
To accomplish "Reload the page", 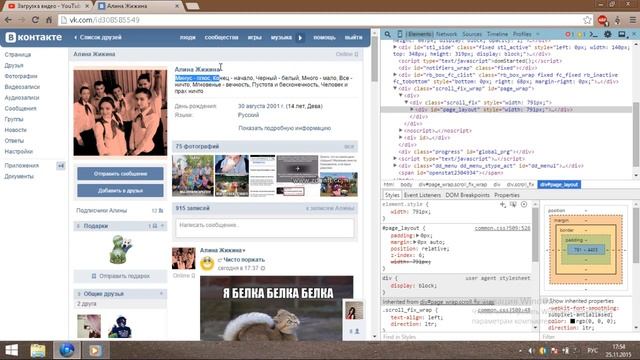I will tap(35, 20).
